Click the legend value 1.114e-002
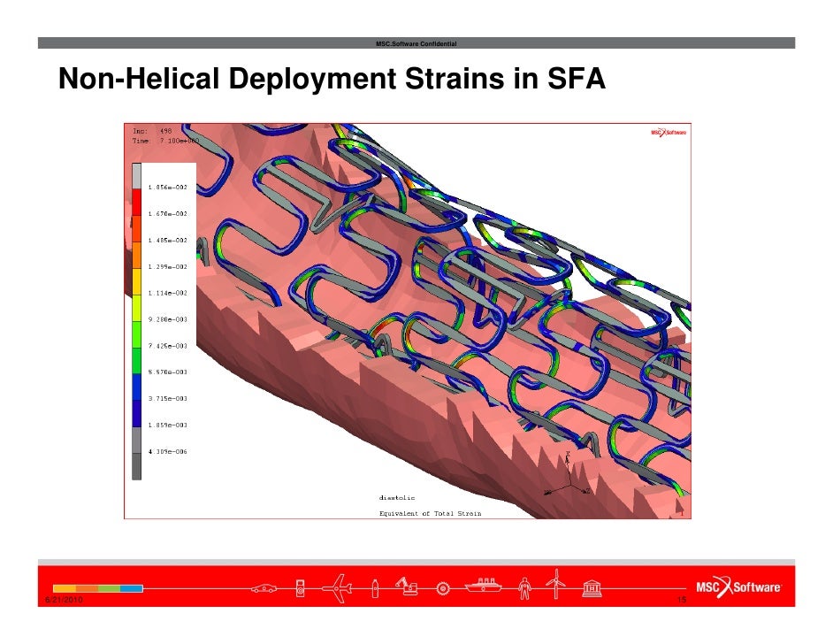This screenshot has height=644, width=833. click(168, 293)
